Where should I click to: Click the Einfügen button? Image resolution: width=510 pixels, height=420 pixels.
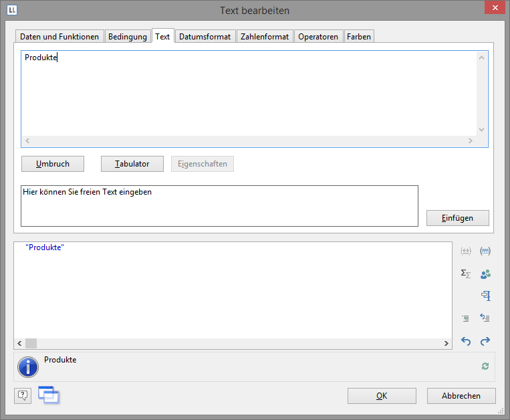tap(458, 218)
